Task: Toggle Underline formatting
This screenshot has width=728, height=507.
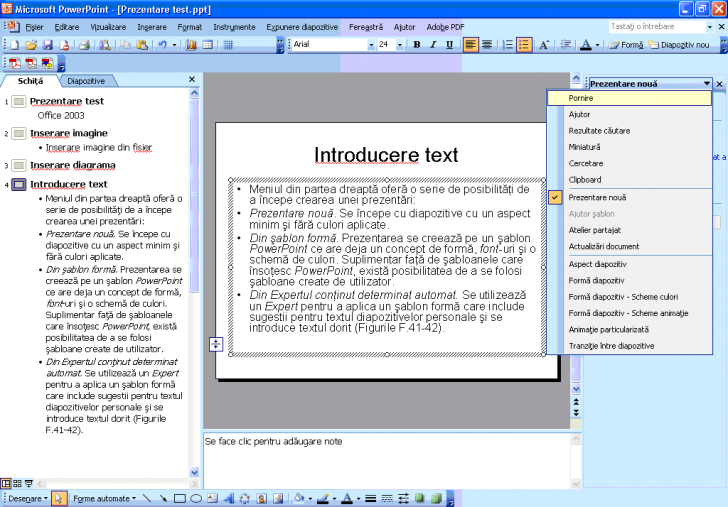Action: [449, 45]
